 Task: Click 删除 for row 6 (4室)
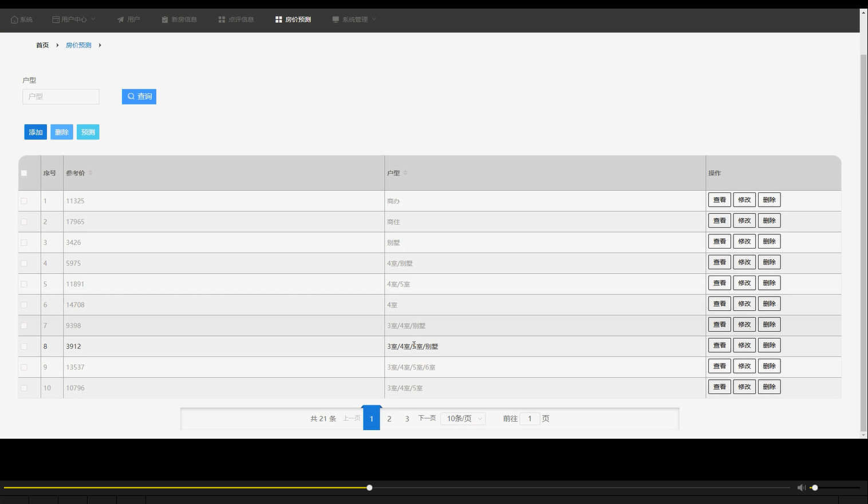[x=770, y=304]
